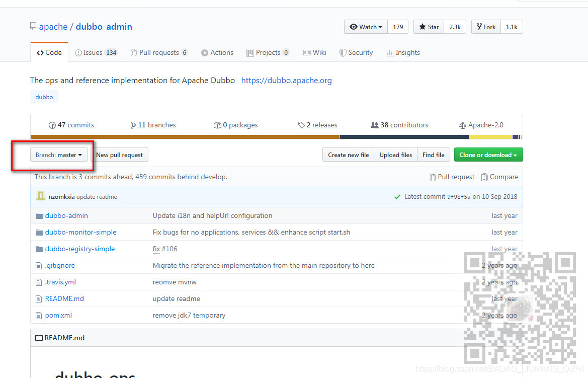Open the Insights tab
This screenshot has width=588, height=378.
(403, 52)
